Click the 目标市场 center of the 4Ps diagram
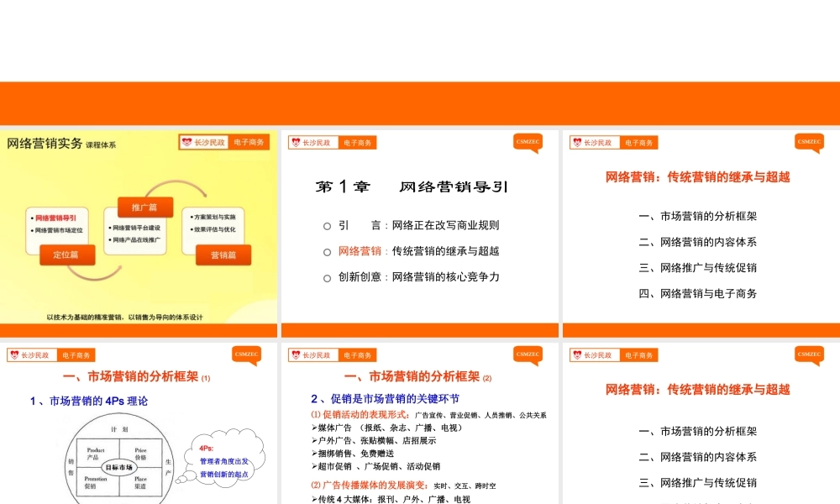Viewport: 840px width, 504px height. click(x=118, y=466)
